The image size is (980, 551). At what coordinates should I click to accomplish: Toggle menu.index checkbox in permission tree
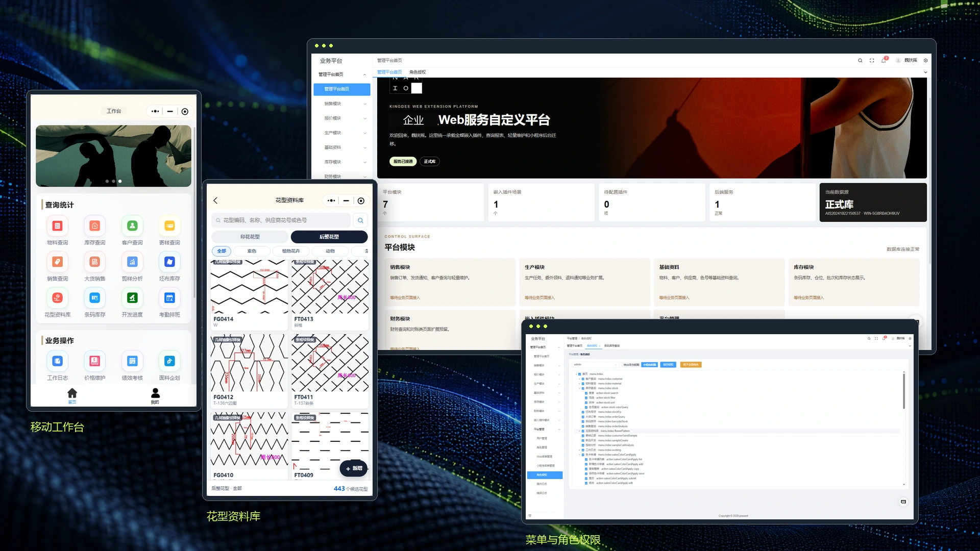click(x=579, y=374)
